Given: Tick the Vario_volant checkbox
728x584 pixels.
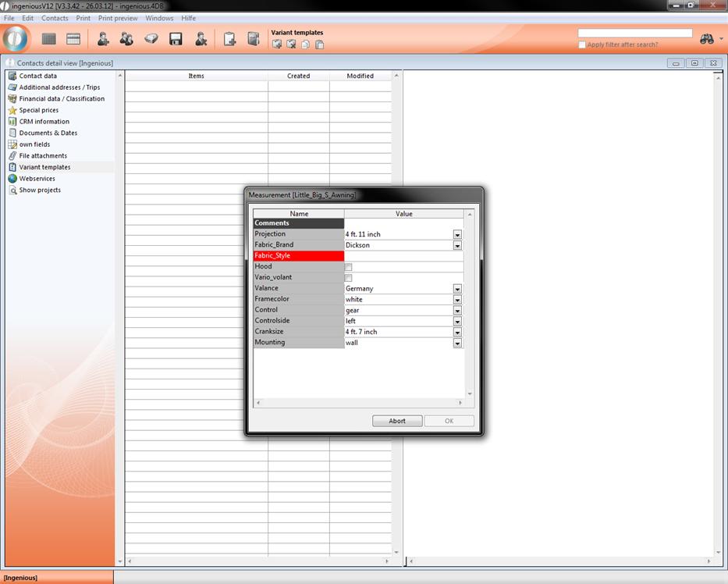Looking at the screenshot, I should click(x=349, y=278).
